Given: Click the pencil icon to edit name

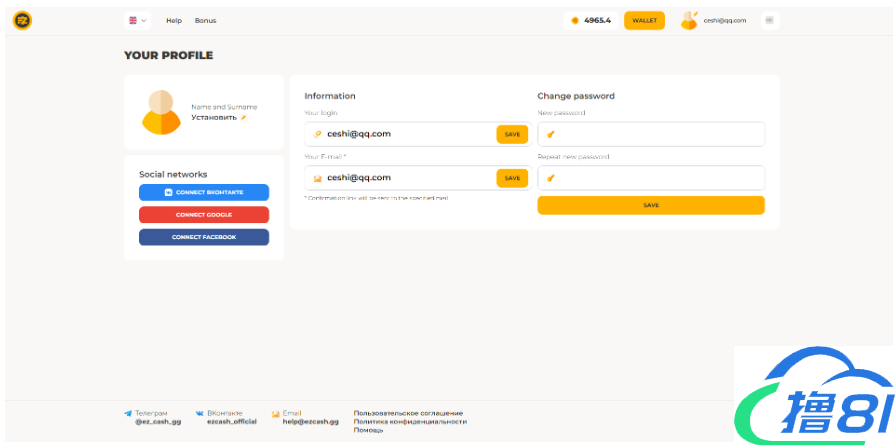Looking at the screenshot, I should pos(243,117).
